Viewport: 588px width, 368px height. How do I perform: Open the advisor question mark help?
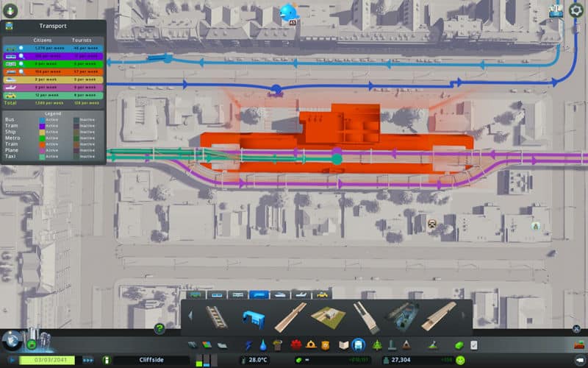[159, 328]
